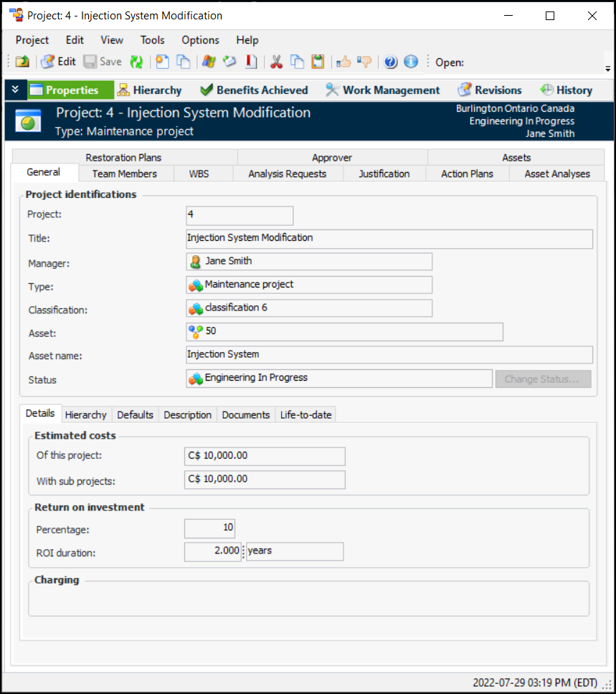The width and height of the screenshot is (616, 694).
Task: Go to the Benefits Achieved section
Action: pos(253,90)
